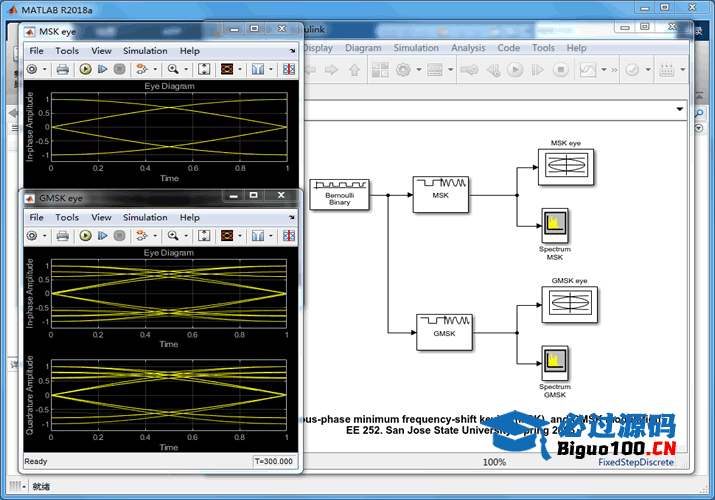
Task: Click the 100% zoom status text
Action: [x=494, y=462]
